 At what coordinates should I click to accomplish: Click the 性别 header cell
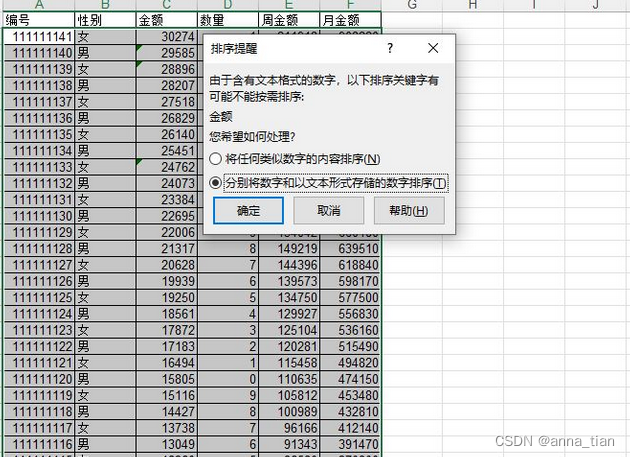tap(105, 20)
